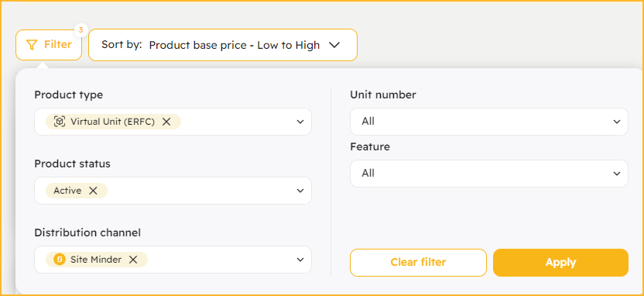Viewport: 644px width, 296px height.
Task: Expand the Distribution channel dropdown arrow
Action: pyautogui.click(x=300, y=260)
